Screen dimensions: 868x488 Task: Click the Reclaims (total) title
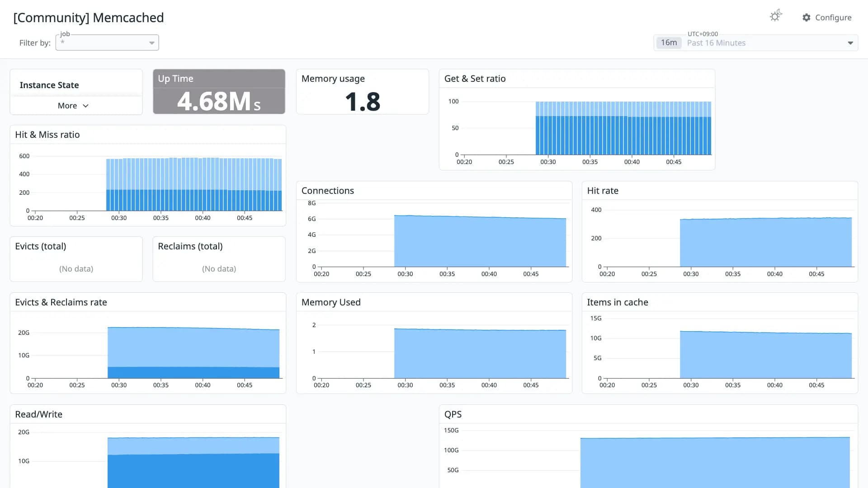[190, 246]
